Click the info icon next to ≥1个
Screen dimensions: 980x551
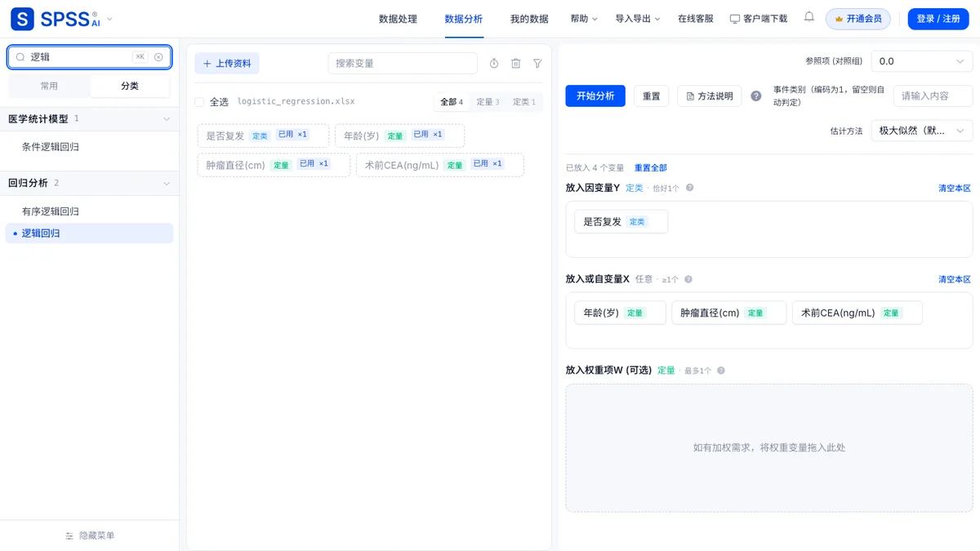click(x=688, y=279)
